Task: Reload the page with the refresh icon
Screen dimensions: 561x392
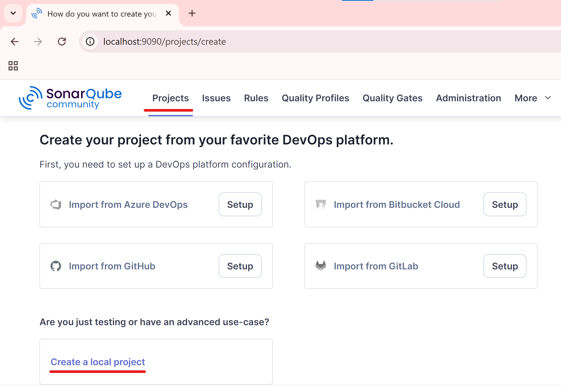Action: (62, 42)
